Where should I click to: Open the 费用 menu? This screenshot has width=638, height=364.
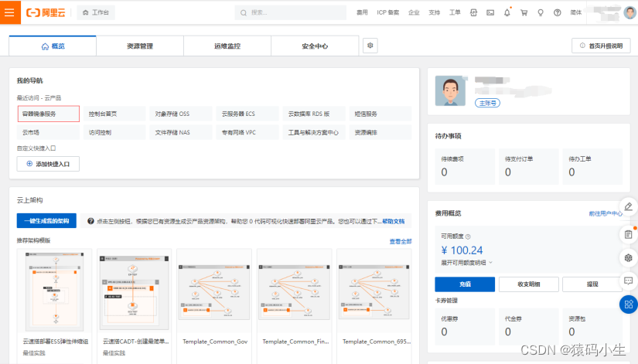click(362, 12)
